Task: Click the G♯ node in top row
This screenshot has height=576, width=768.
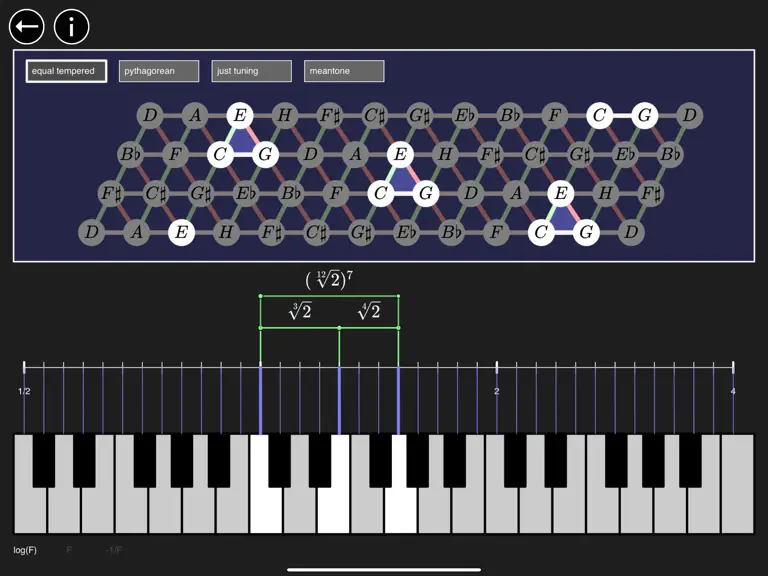Action: [420, 116]
